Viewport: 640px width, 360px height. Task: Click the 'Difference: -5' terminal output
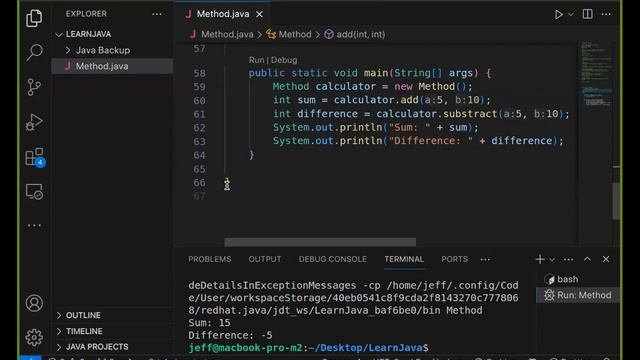click(230, 335)
